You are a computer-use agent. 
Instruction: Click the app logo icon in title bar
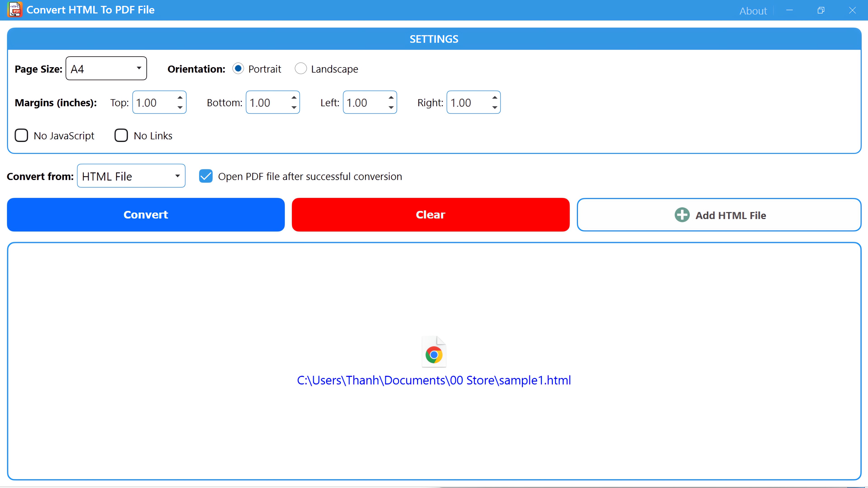tap(15, 10)
